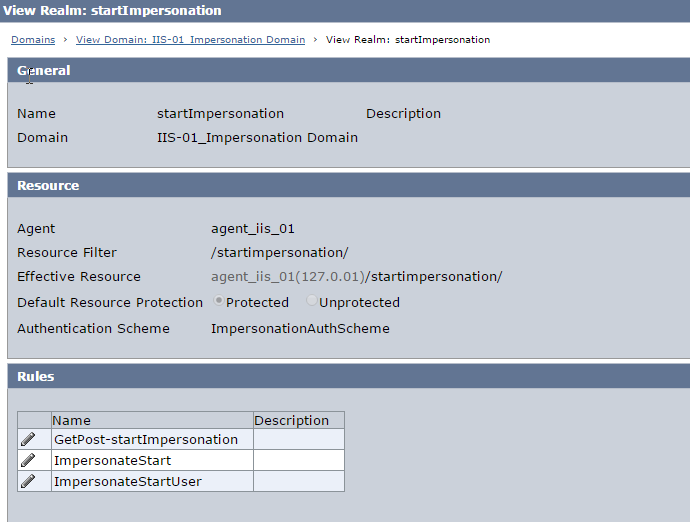Click the pencil icon beside ImpersonateStart
The height and width of the screenshot is (522, 690).
[x=28, y=460]
